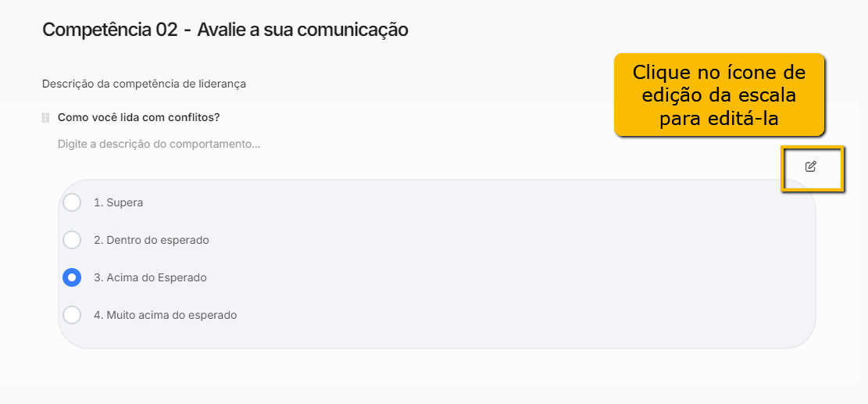
Task: Click the "Avalie a sua comunicação" title text
Action: [x=303, y=30]
